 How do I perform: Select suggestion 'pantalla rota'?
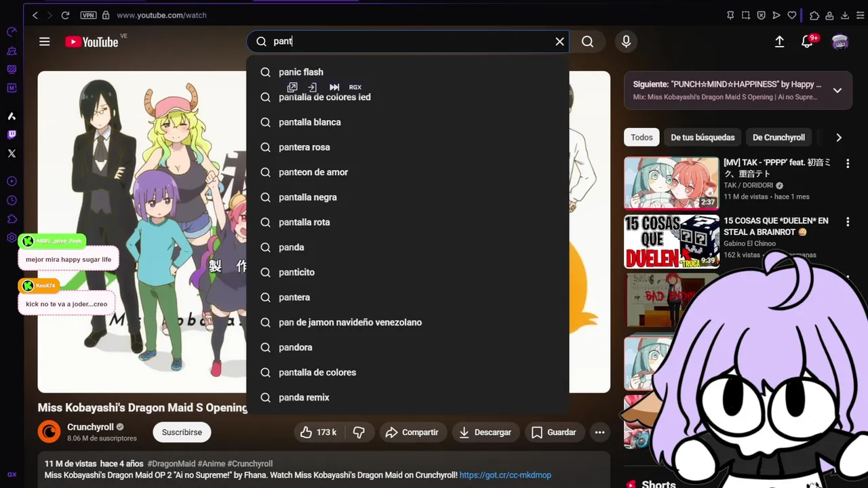pyautogui.click(x=408, y=222)
